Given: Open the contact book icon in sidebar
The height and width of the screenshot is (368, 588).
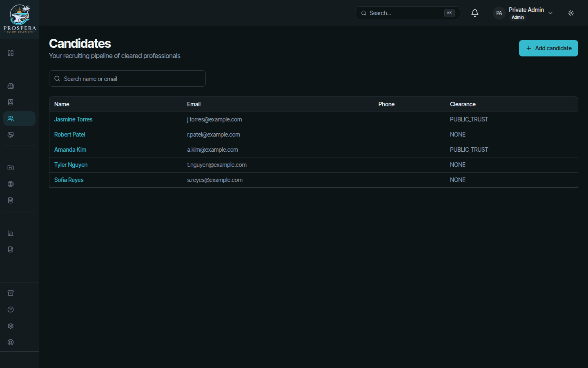Looking at the screenshot, I should pos(11,102).
